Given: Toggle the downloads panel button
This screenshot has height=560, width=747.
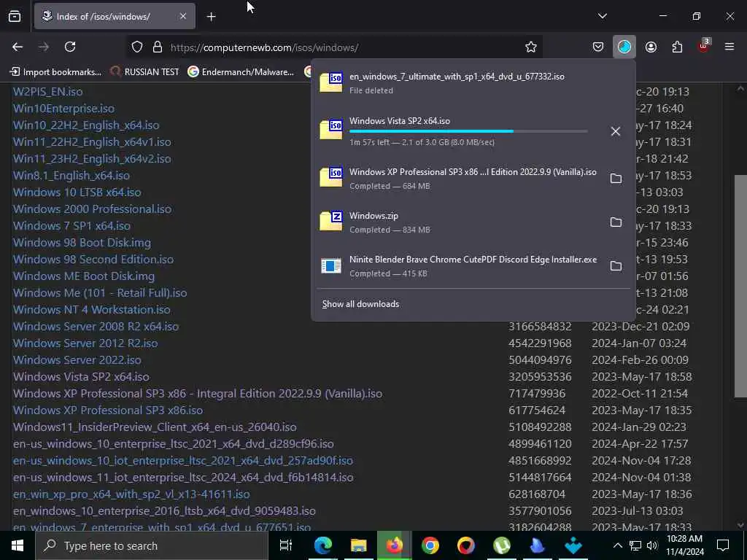Looking at the screenshot, I should 624,47.
